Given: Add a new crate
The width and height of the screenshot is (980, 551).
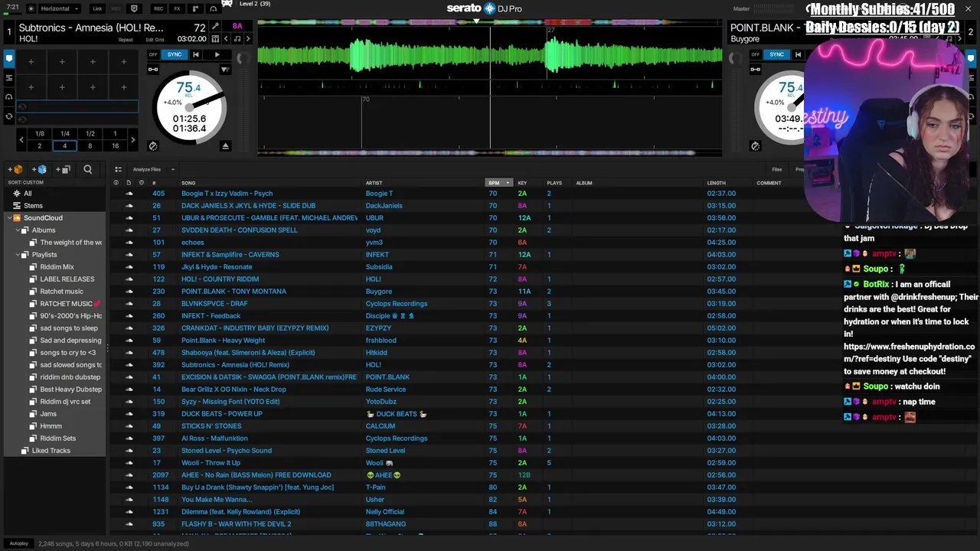Looking at the screenshot, I should pos(15,169).
